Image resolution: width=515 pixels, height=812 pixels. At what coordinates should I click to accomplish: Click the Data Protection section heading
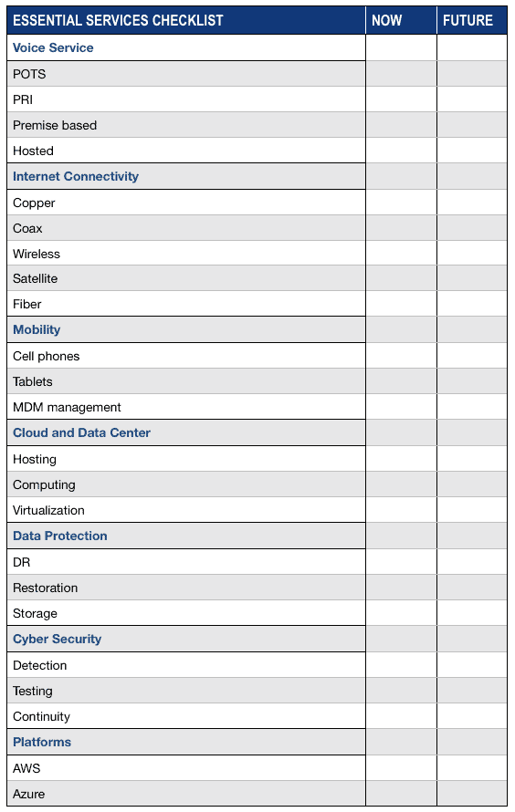[59, 536]
